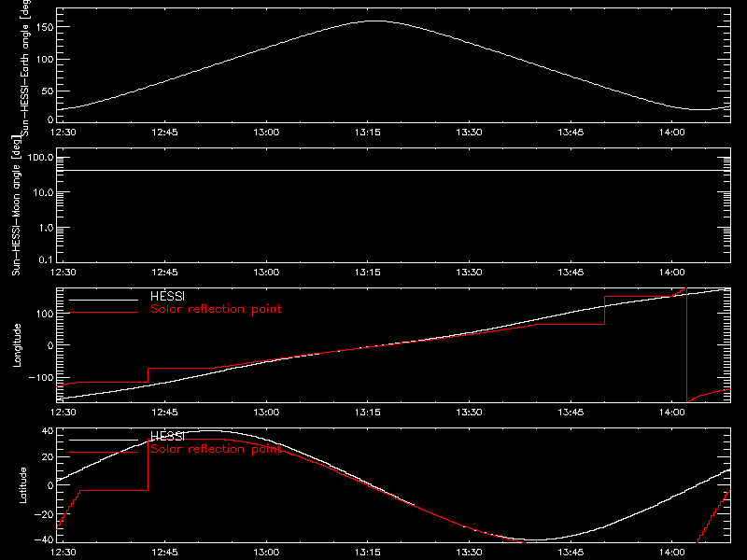Click the -100 tick on Longitude plot
The image size is (747, 560).
[42, 378]
